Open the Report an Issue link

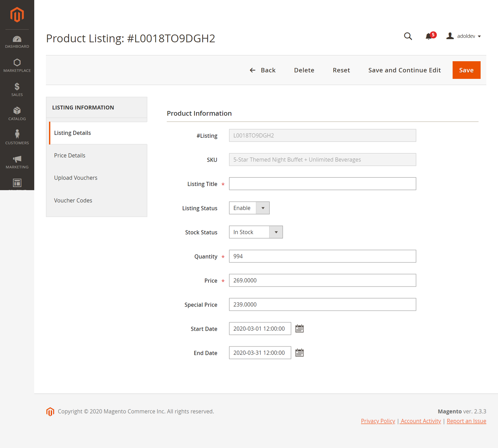click(466, 421)
